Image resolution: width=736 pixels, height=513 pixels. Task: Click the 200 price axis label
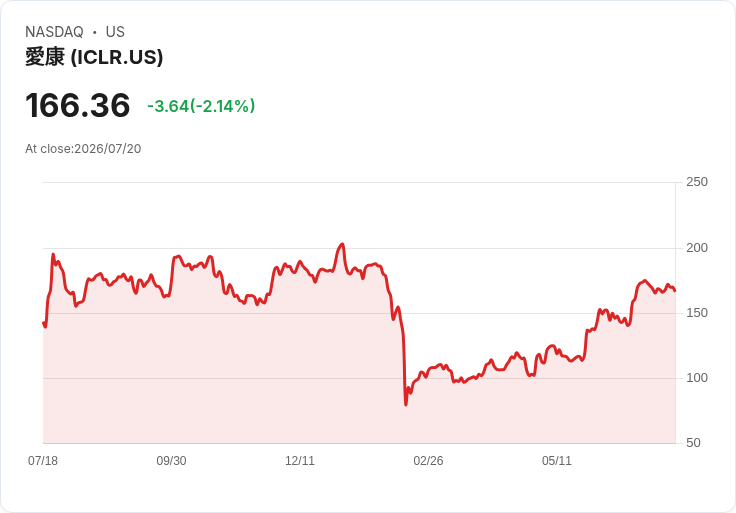click(697, 248)
